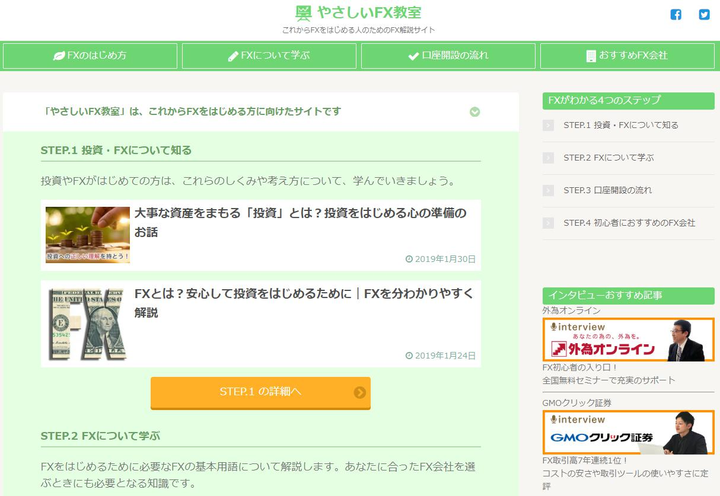Go to sidebar STEP.3 口座開設の流れ
720x496 pixels.
608,191
